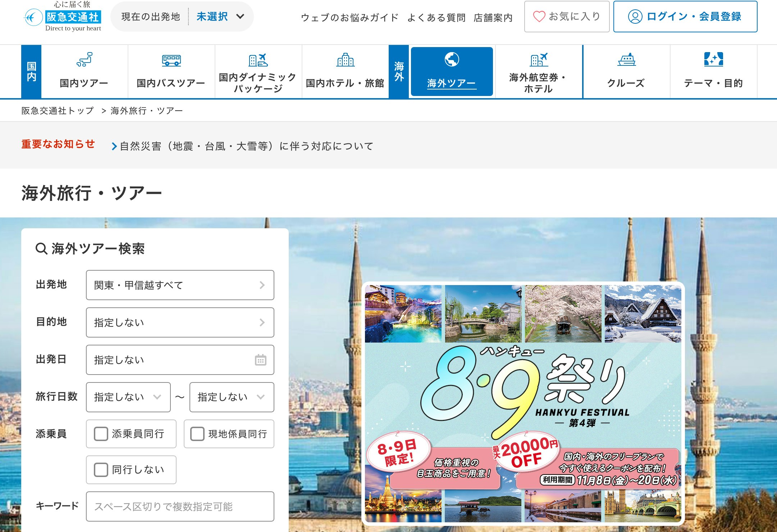Click the 海外 blue category label
The height and width of the screenshot is (532, 777).
click(399, 72)
